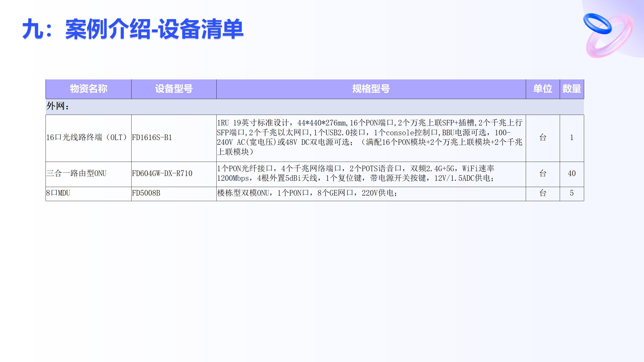Select the 台 unit cell in OLT row
The width and height of the screenshot is (644, 362).
543,138
